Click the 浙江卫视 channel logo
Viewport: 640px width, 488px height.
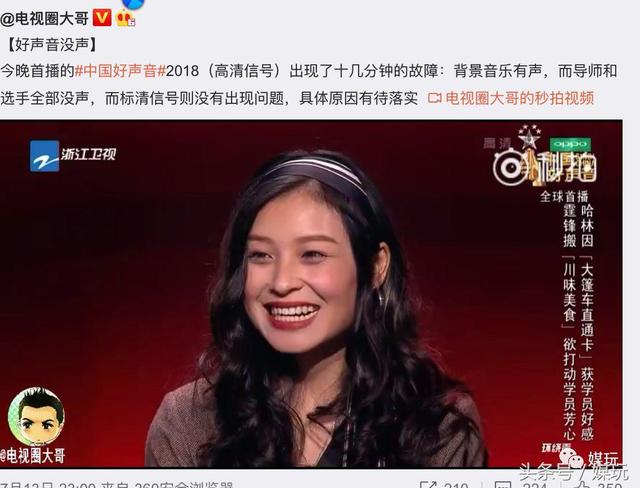click(73, 155)
